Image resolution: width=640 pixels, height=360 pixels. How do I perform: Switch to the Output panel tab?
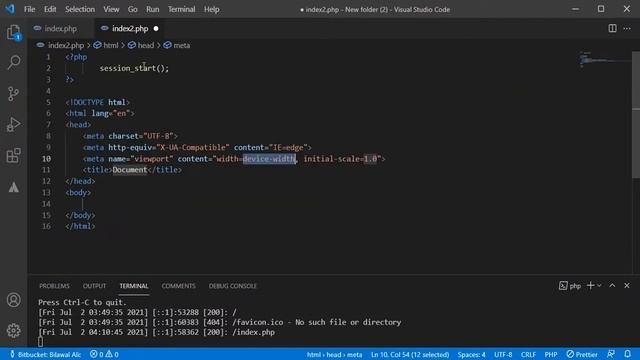[x=94, y=286]
